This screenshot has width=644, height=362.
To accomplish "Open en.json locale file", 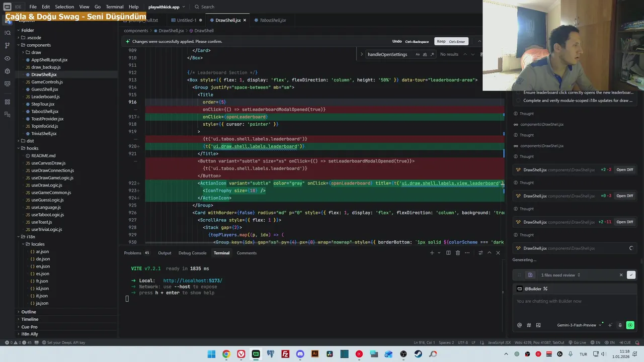I will coord(43,266).
